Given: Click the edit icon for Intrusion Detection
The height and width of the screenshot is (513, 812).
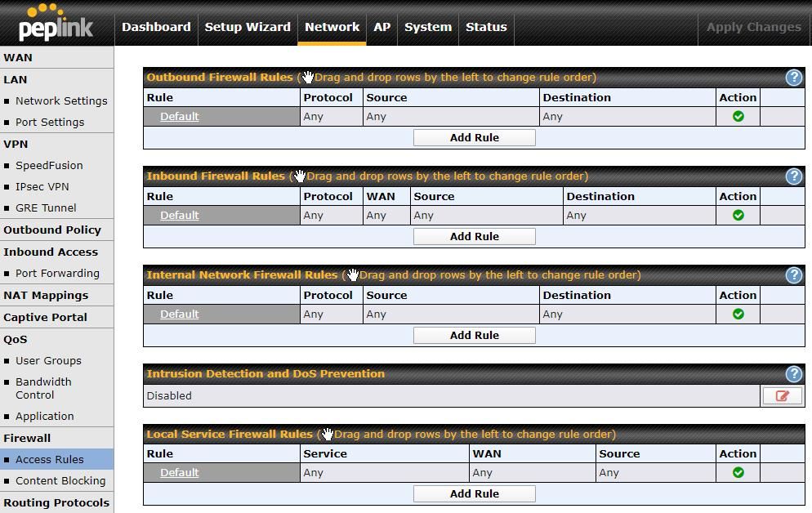Looking at the screenshot, I should pos(782,395).
